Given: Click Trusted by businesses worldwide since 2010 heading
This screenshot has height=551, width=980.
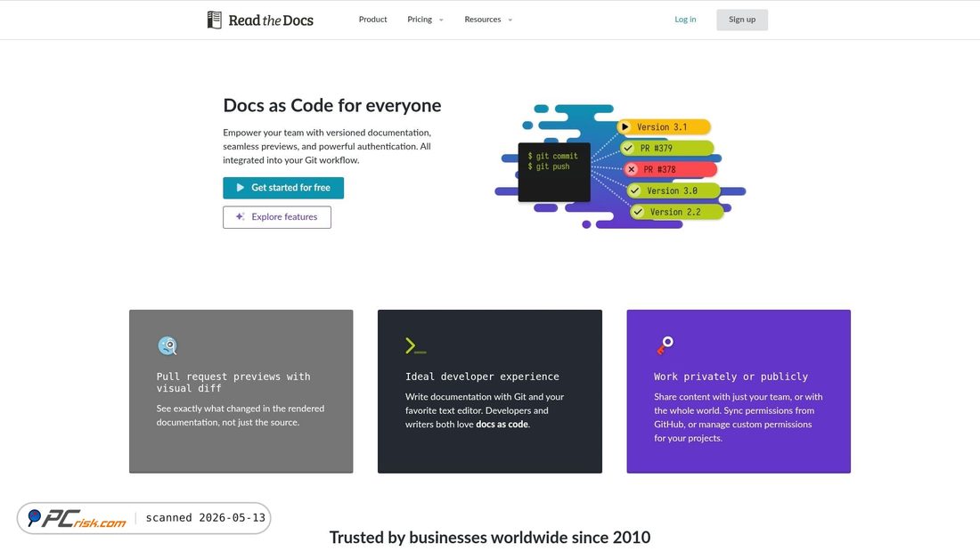Looking at the screenshot, I should pyautogui.click(x=490, y=538).
